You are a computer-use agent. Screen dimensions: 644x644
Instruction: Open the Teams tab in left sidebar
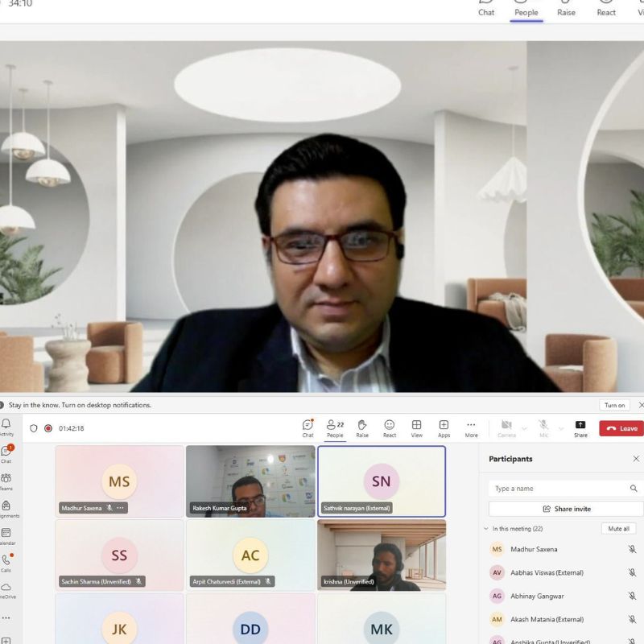tap(6, 481)
